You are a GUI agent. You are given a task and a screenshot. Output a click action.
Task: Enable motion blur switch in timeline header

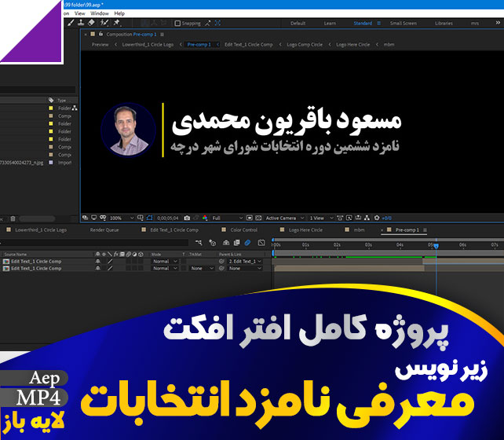click(x=247, y=243)
